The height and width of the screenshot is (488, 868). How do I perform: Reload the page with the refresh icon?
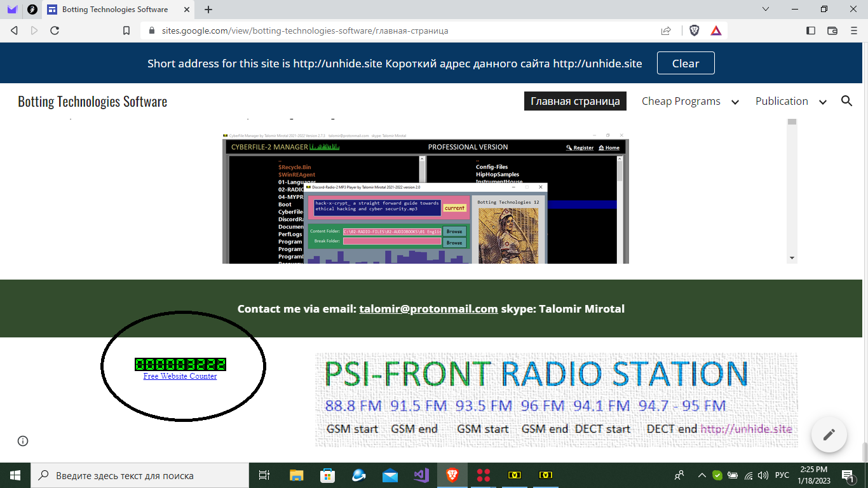tap(55, 30)
